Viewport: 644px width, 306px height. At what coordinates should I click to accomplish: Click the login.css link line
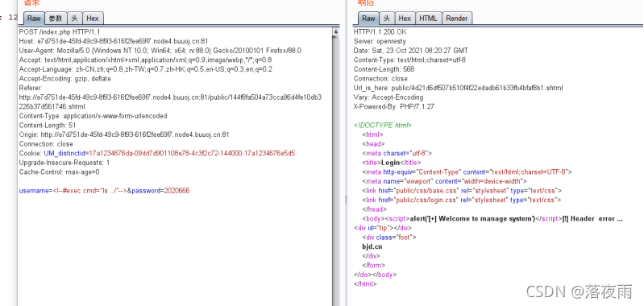[462, 200]
